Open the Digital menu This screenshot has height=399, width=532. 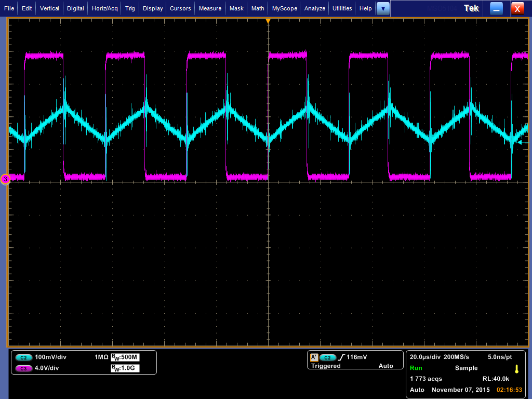click(x=75, y=8)
